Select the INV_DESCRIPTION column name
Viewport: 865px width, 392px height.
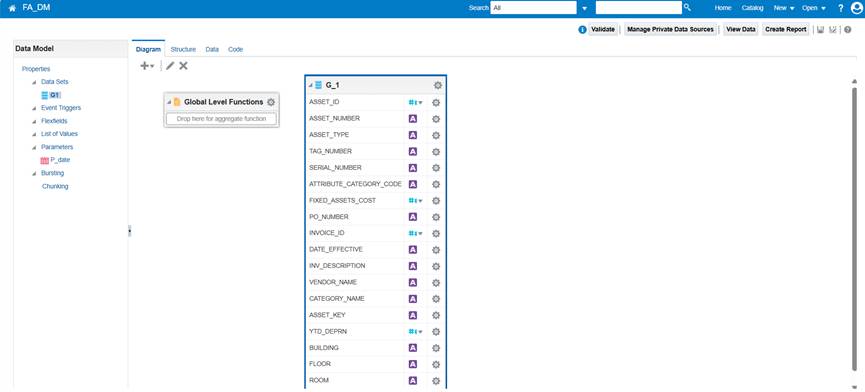click(x=337, y=266)
